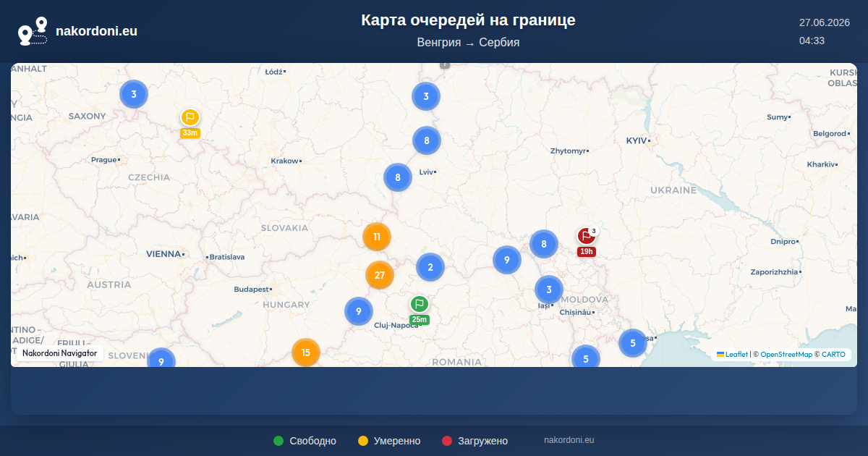Open the OpenStreetMap attribution link
Image resolution: width=868 pixels, height=456 pixels.
point(786,355)
